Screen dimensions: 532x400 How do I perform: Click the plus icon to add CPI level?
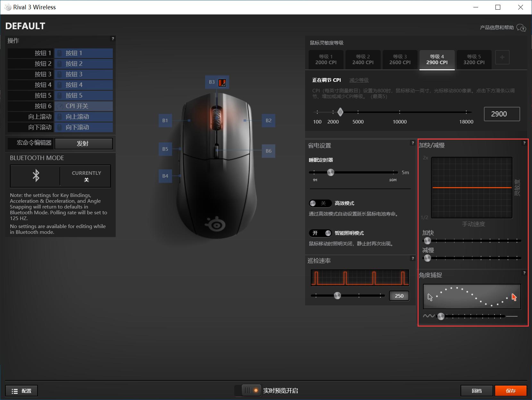[502, 57]
